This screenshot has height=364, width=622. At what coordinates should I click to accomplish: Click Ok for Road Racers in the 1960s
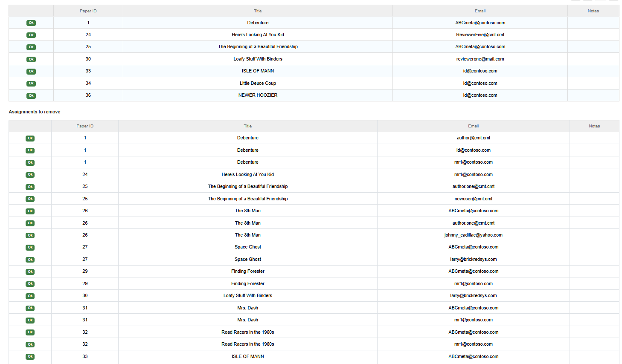point(30,332)
